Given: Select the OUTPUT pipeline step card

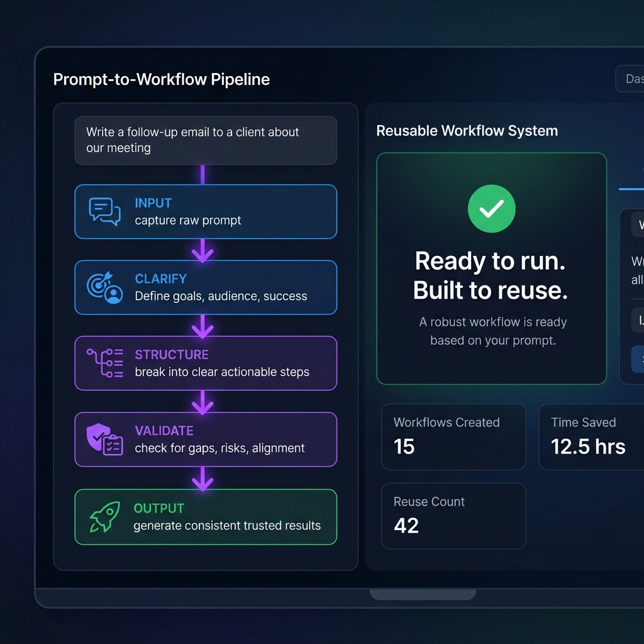Looking at the screenshot, I should pos(206,517).
